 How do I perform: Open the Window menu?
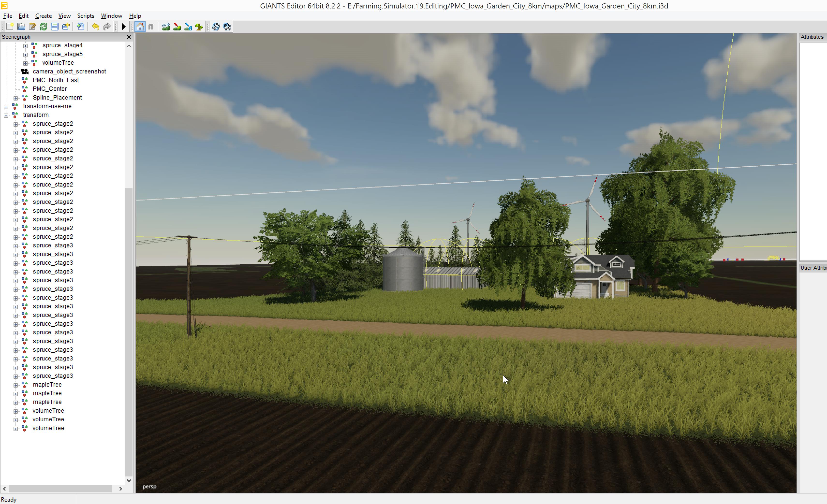click(x=112, y=16)
